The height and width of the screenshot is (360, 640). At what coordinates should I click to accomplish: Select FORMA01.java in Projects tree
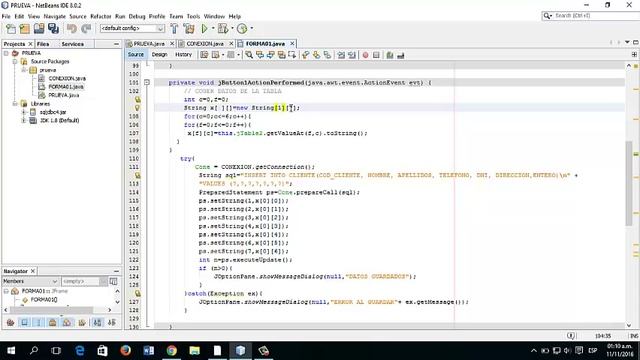(x=66, y=87)
